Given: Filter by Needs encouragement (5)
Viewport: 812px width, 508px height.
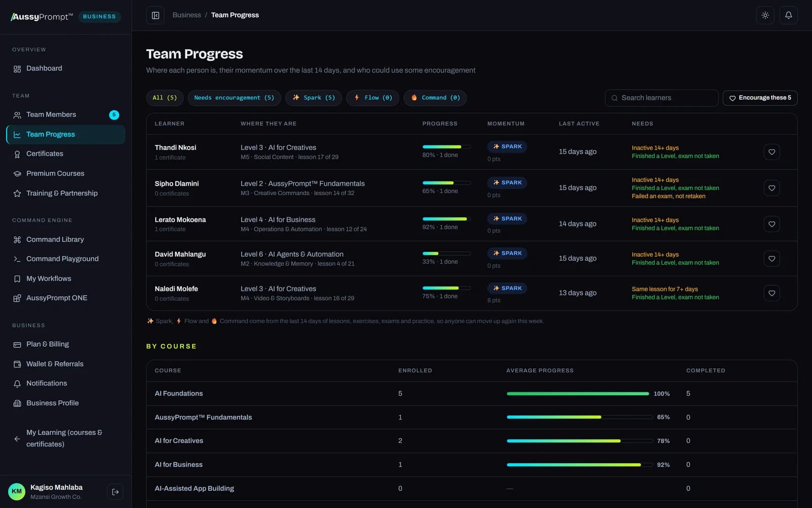Looking at the screenshot, I should (234, 98).
